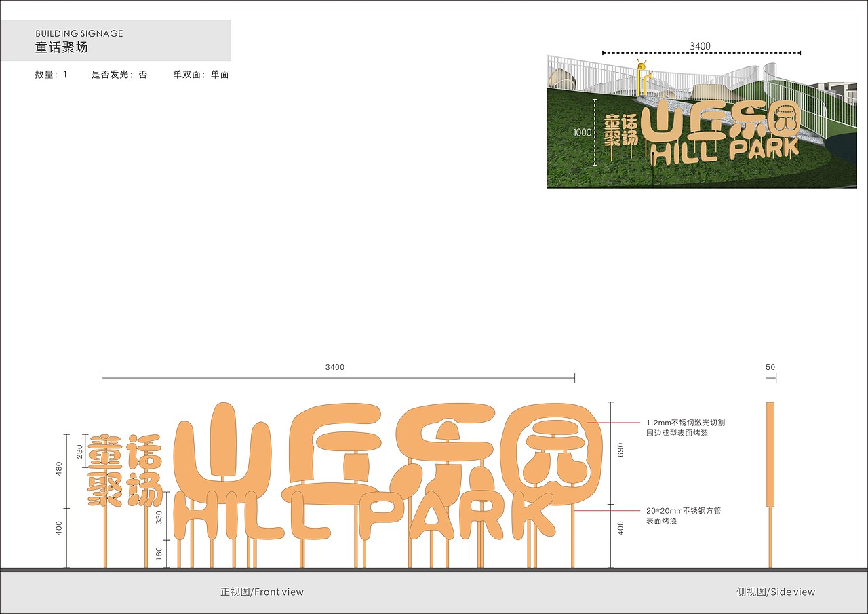The height and width of the screenshot is (614, 868).
Task: Select the "正视图/Front view" caption
Action: pos(262,592)
